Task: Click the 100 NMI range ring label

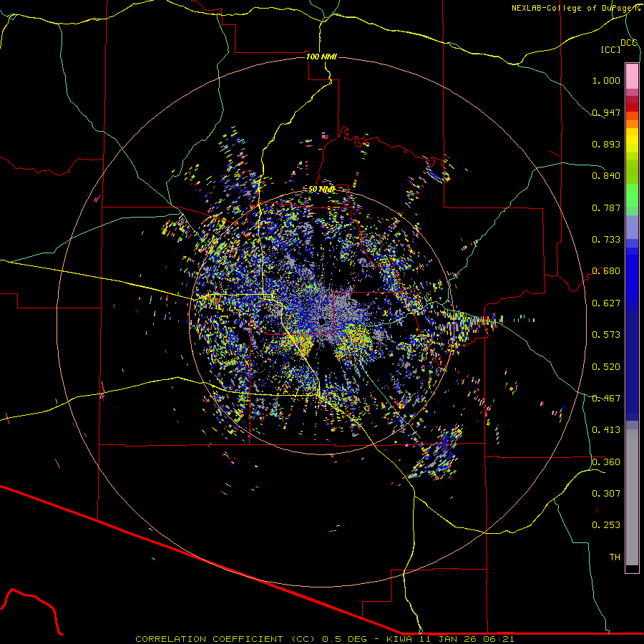Action: tap(321, 57)
